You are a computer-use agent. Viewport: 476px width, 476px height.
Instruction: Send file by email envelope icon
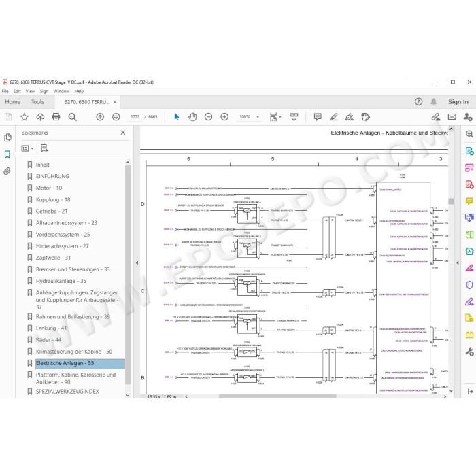pos(452,117)
